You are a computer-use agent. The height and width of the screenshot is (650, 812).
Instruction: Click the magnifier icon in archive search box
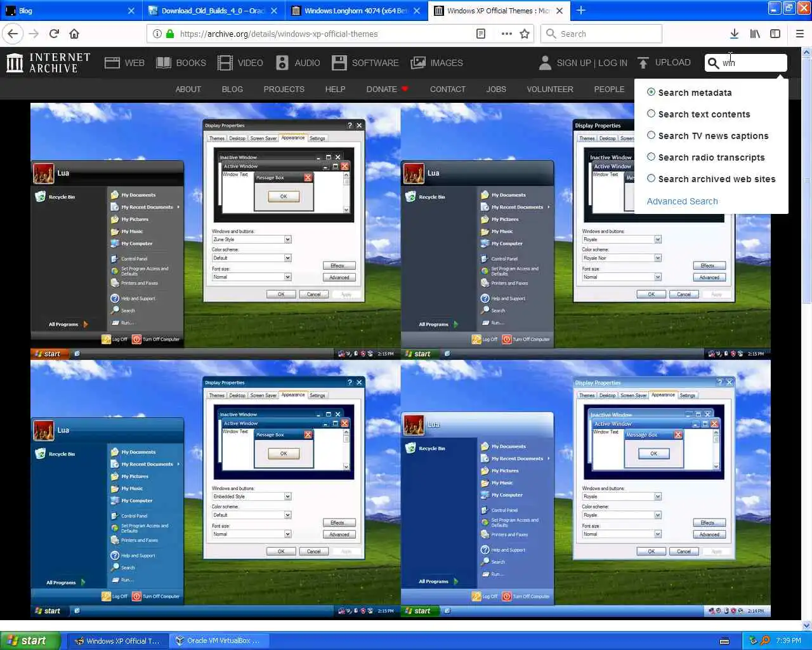[713, 63]
